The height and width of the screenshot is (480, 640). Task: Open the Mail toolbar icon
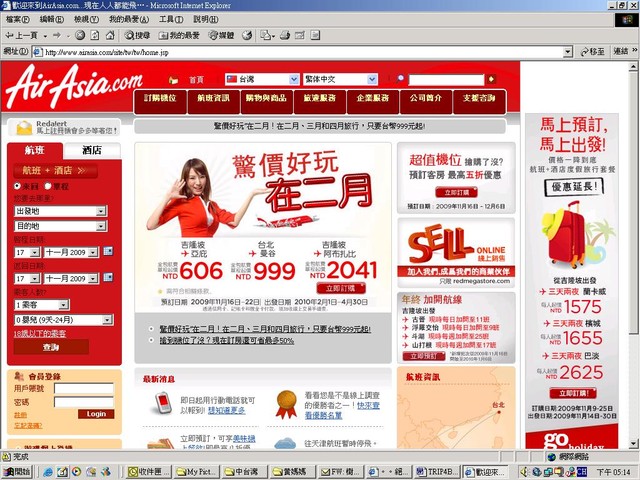(x=267, y=36)
